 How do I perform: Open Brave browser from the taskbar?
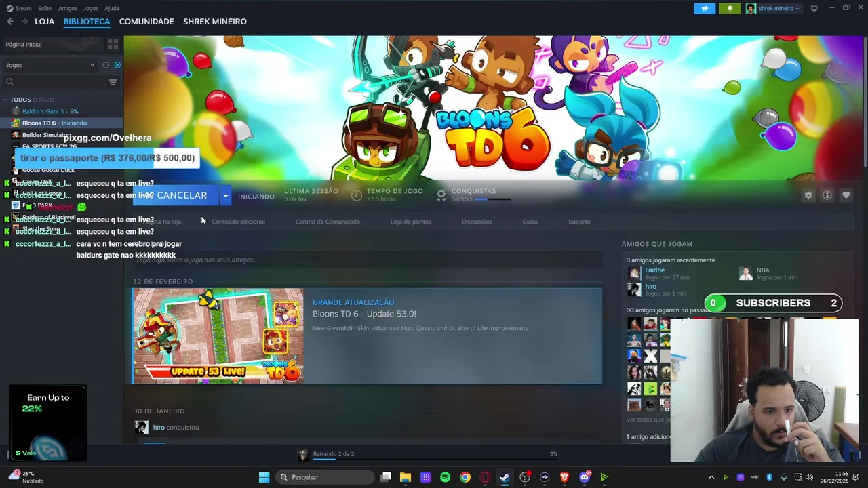coord(564,477)
